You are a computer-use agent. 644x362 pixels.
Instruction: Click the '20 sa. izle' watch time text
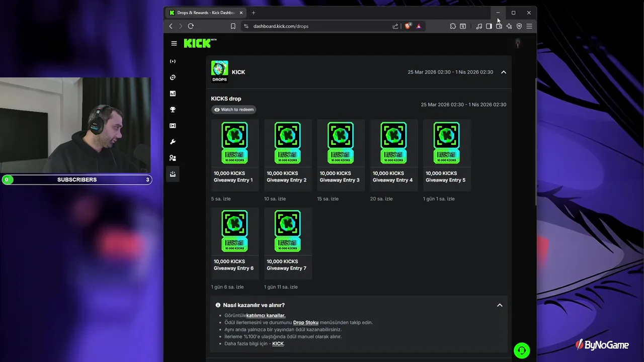pos(381,199)
